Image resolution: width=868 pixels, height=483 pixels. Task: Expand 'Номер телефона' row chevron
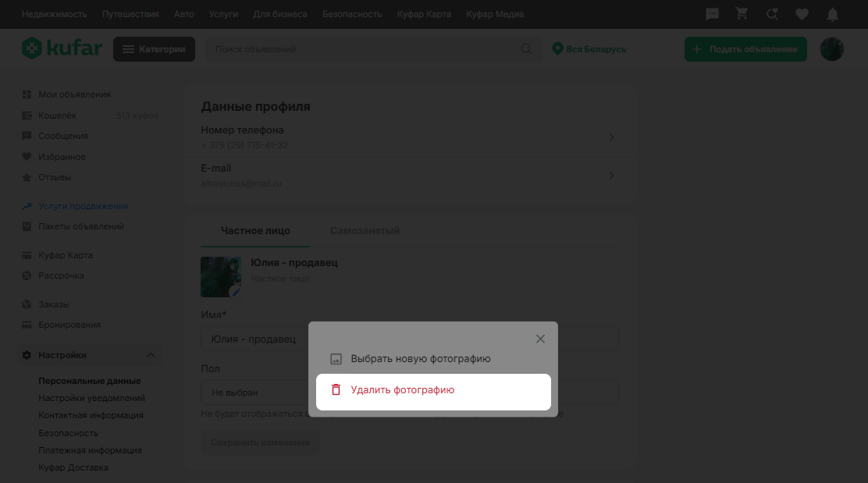click(x=611, y=137)
